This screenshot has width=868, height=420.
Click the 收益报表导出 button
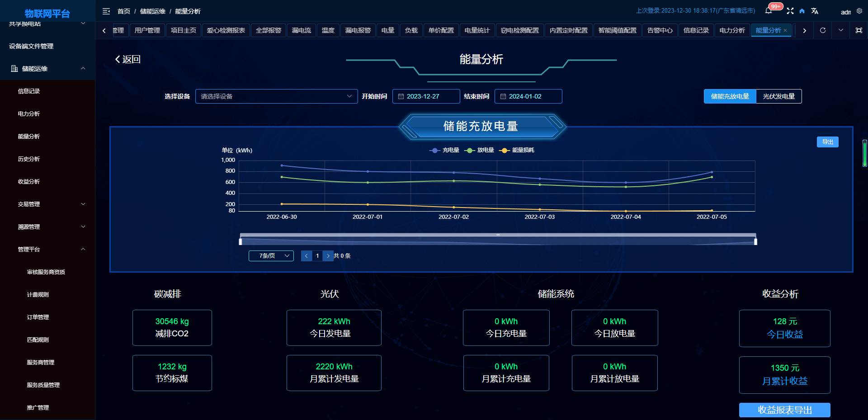click(785, 410)
